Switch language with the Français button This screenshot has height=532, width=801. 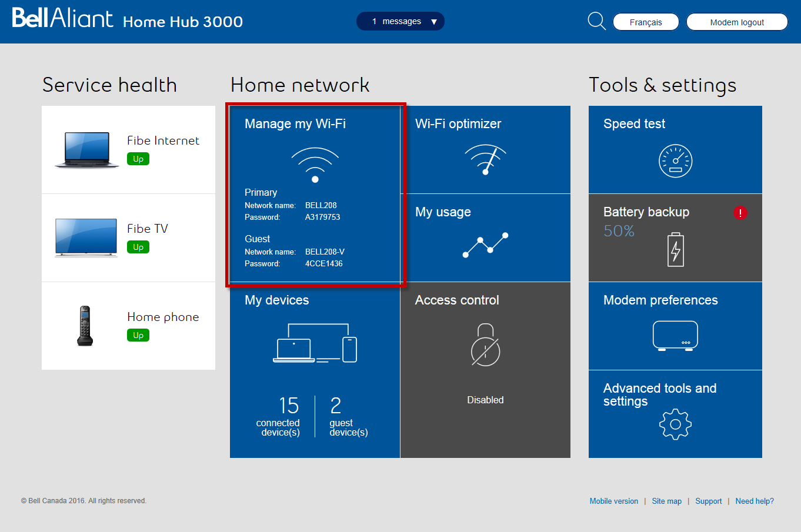[646, 22]
